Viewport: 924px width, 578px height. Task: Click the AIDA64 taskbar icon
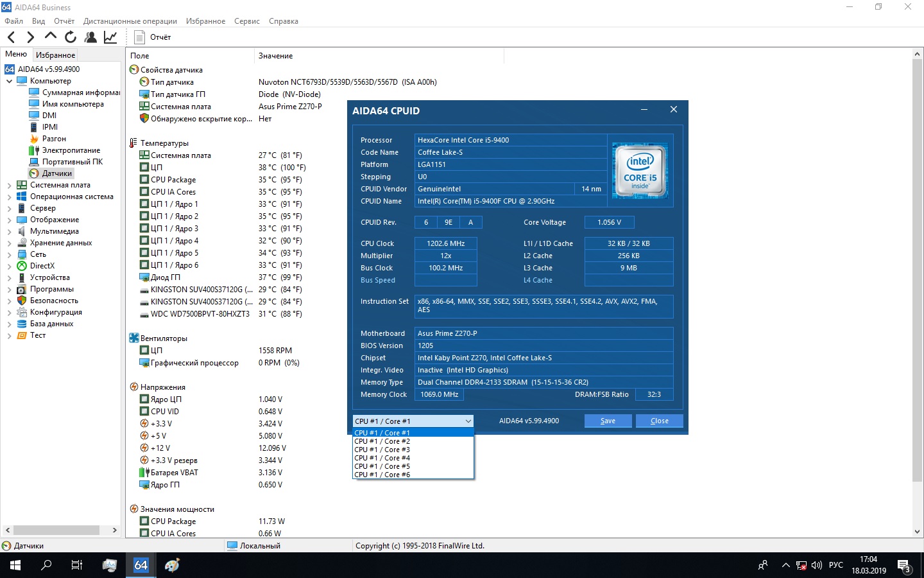click(x=141, y=565)
